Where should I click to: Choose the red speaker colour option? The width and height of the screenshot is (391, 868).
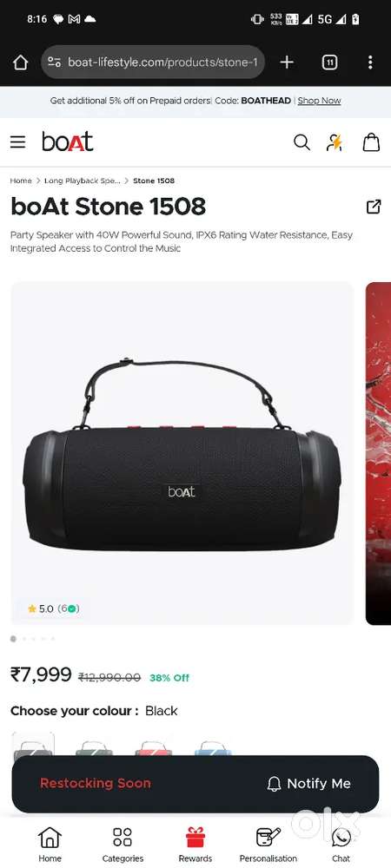click(154, 747)
